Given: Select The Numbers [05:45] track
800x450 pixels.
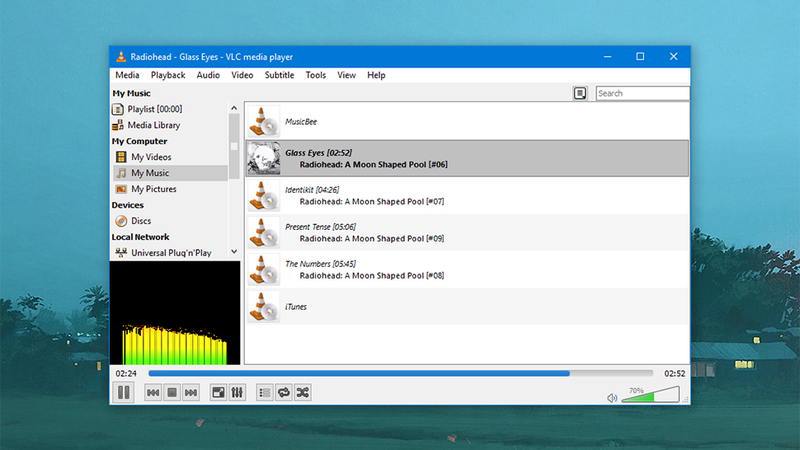Looking at the screenshot, I should point(467,269).
